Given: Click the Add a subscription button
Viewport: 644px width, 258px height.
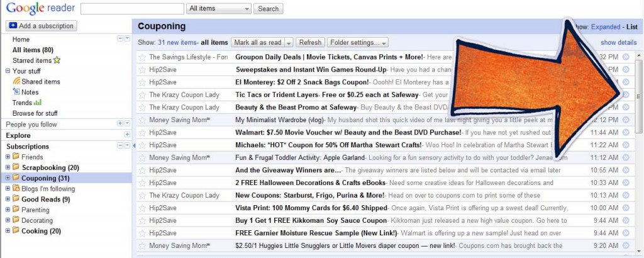Looking at the screenshot, I should [41, 25].
